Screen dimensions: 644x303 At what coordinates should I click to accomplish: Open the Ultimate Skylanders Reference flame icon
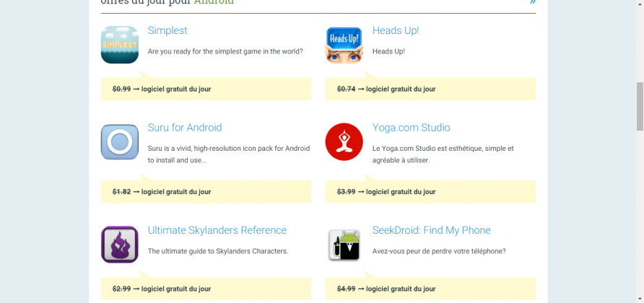120,245
